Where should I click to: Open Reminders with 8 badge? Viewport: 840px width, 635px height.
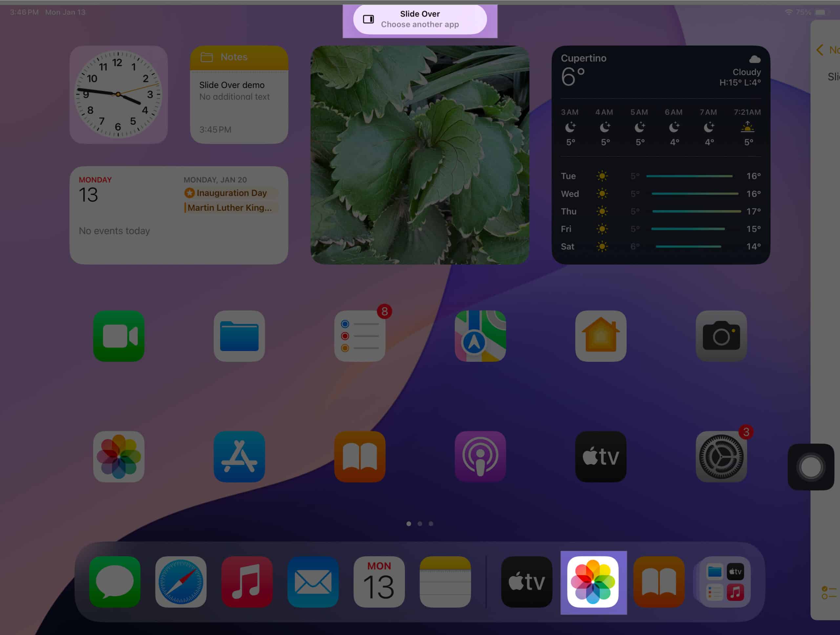360,336
